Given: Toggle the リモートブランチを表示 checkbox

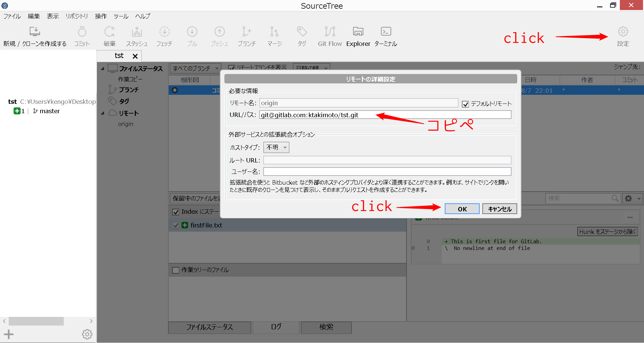Looking at the screenshot, I should 231,68.
